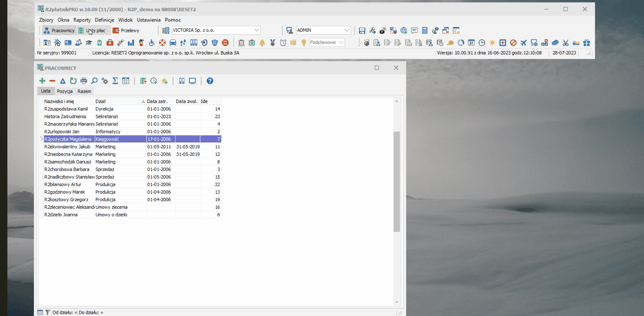This screenshot has width=644, height=316.
Task: Expand the Podstawowe dropdown
Action: pyautogui.click(x=341, y=42)
